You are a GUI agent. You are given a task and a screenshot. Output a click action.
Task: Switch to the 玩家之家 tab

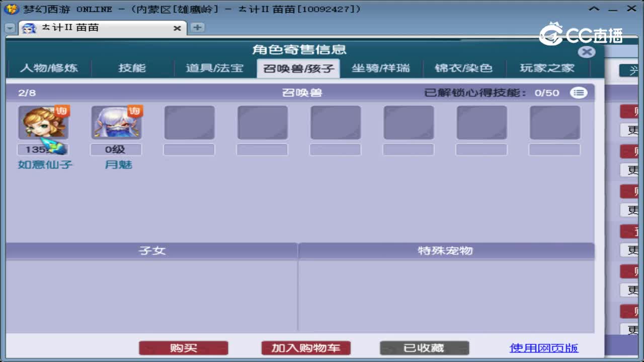(547, 68)
